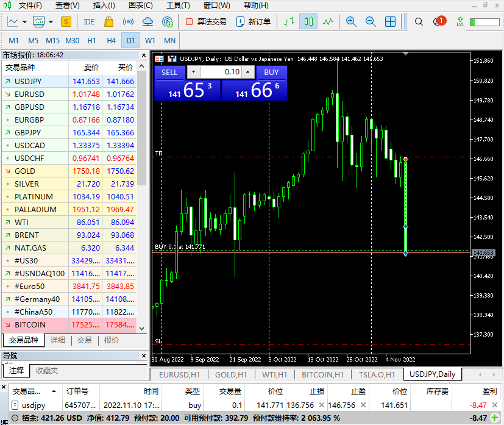Click the chart templates icon

point(38,22)
